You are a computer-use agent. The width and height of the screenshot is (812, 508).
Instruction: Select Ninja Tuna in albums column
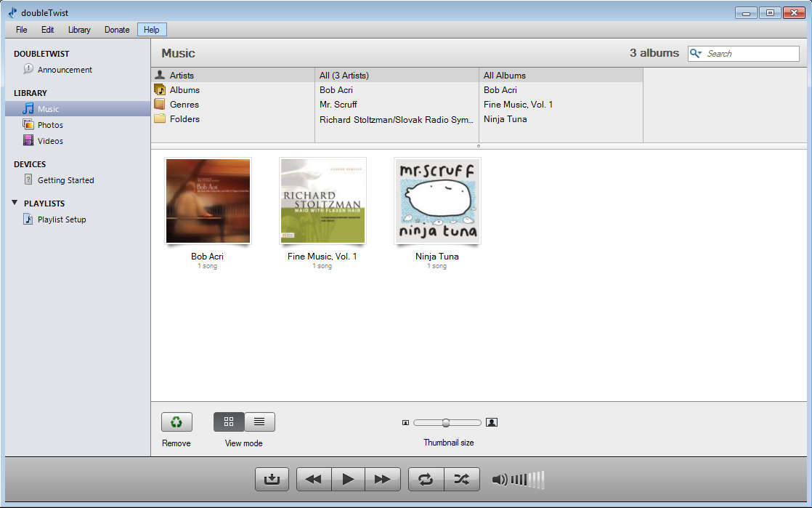(x=561, y=118)
